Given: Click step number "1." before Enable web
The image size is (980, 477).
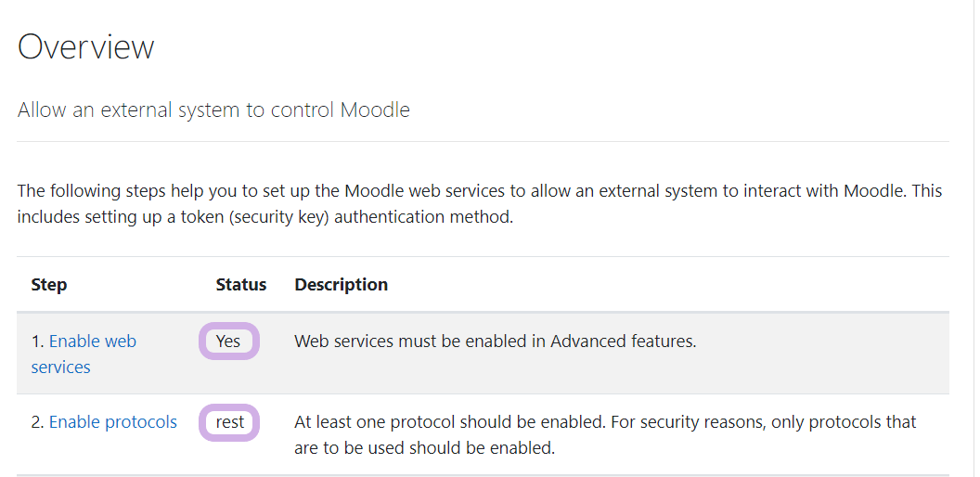Looking at the screenshot, I should coord(37,342).
